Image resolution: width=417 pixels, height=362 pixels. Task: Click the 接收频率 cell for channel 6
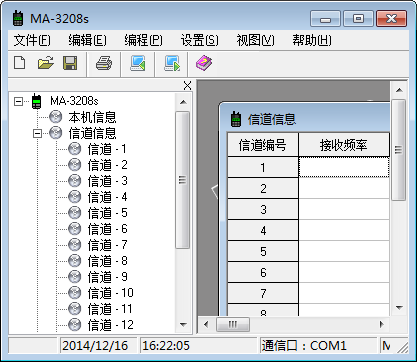click(x=344, y=272)
